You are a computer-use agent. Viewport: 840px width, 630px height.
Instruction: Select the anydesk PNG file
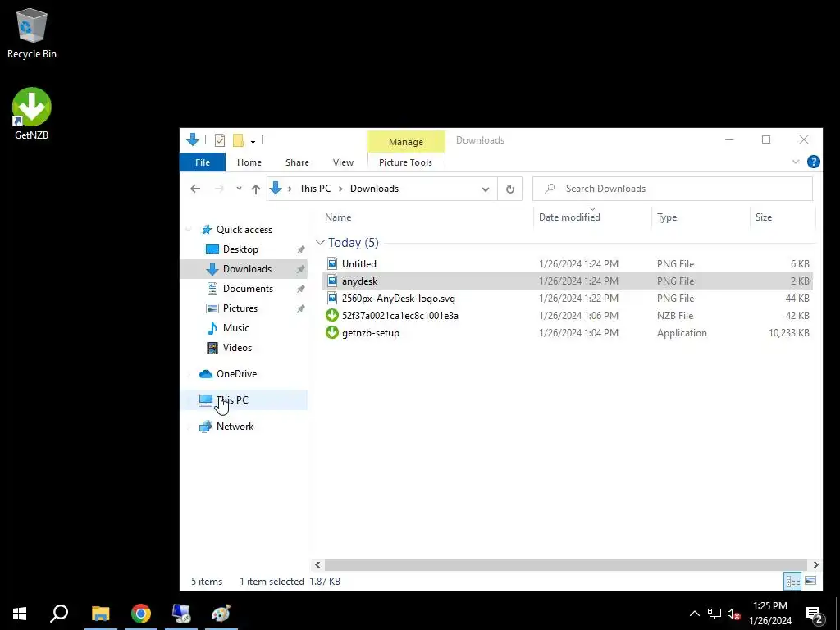click(x=568, y=281)
